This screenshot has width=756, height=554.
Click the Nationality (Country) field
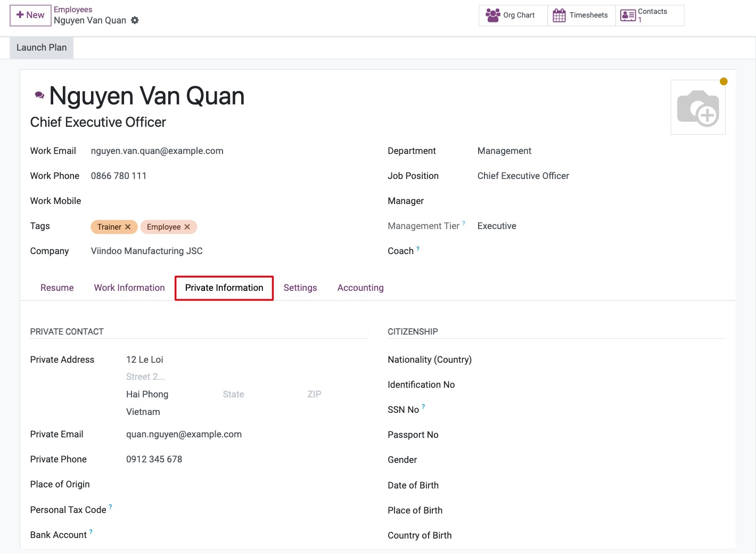point(604,360)
